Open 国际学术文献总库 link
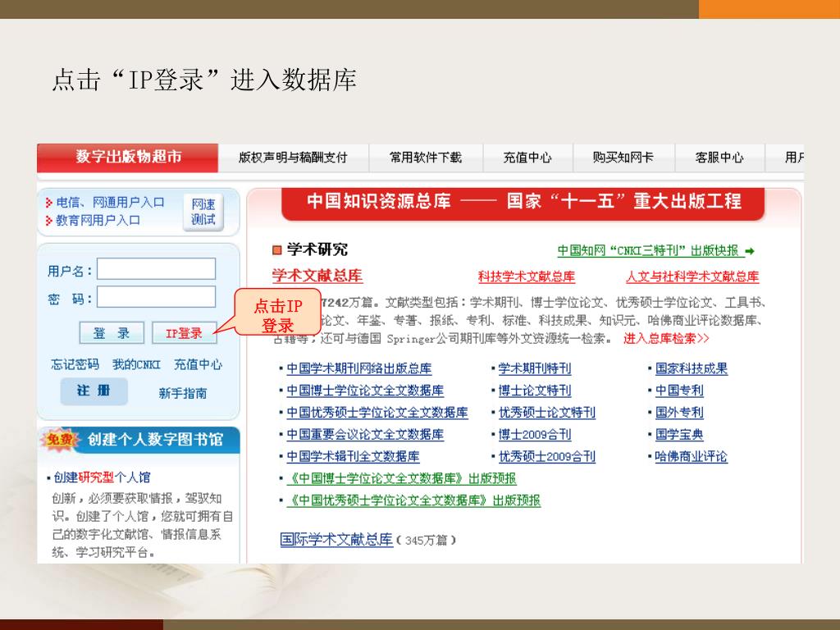 click(x=336, y=539)
